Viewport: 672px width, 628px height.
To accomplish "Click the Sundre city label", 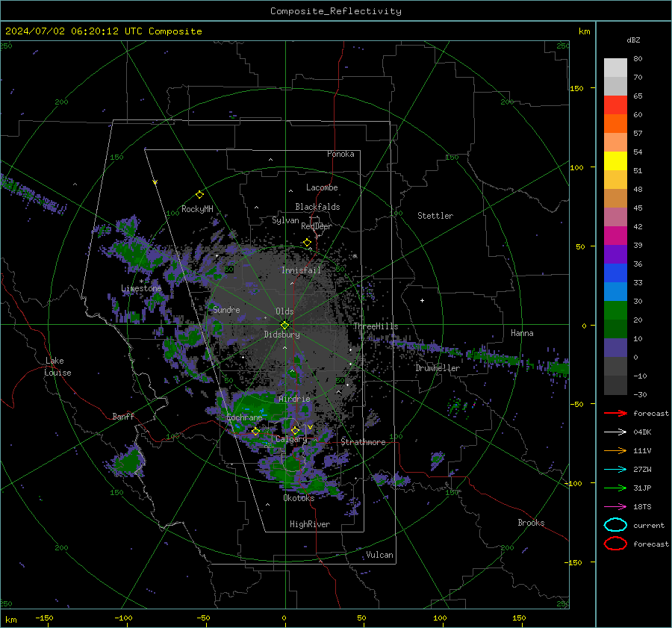I will (226, 309).
